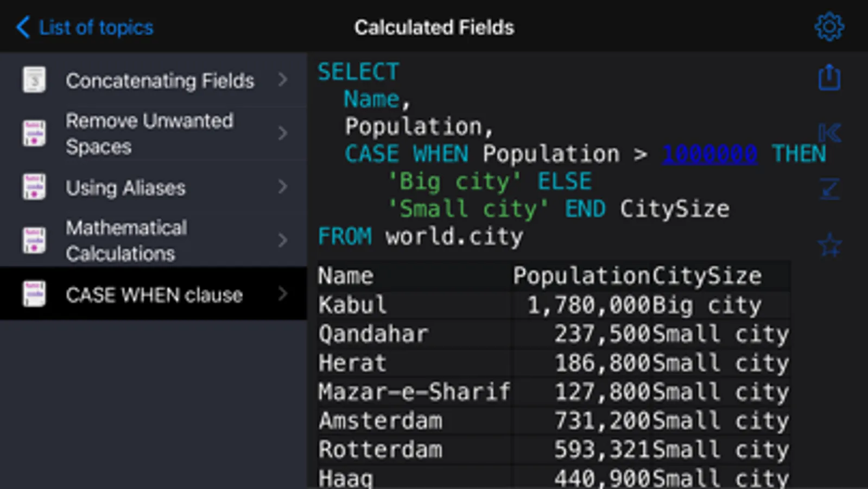
Task: Open the Using Aliases topic
Action: [125, 188]
